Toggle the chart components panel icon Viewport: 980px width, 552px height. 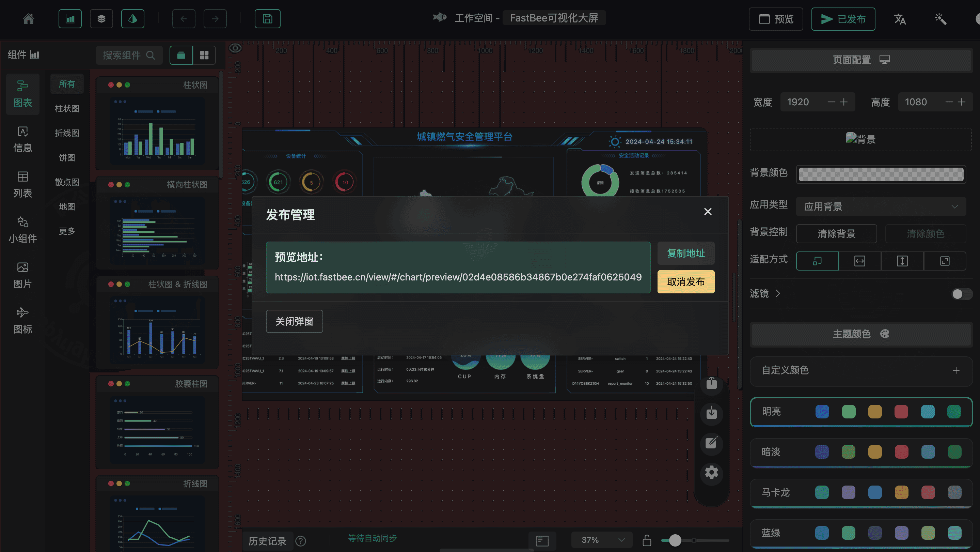pyautogui.click(x=70, y=19)
